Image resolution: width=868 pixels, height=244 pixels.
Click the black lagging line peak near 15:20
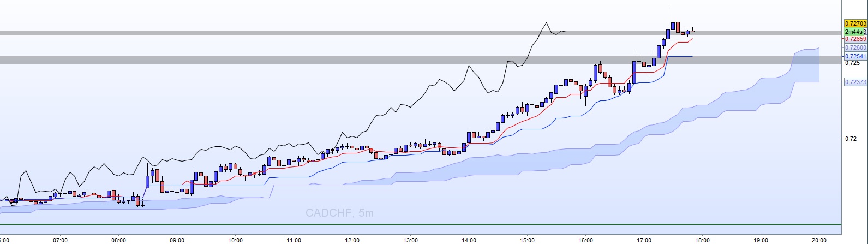546,23
